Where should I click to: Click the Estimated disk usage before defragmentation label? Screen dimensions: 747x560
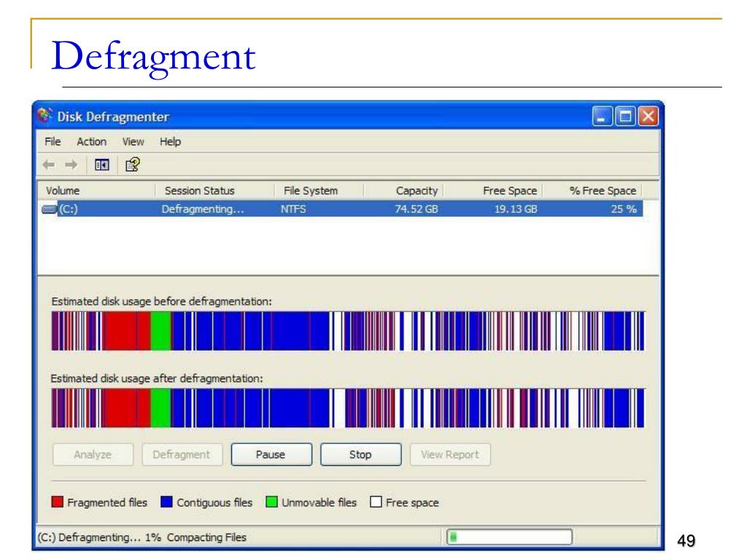click(x=161, y=301)
